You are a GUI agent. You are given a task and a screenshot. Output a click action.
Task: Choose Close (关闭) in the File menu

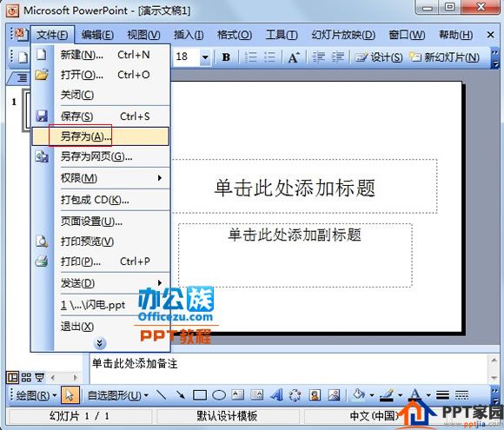tap(101, 95)
